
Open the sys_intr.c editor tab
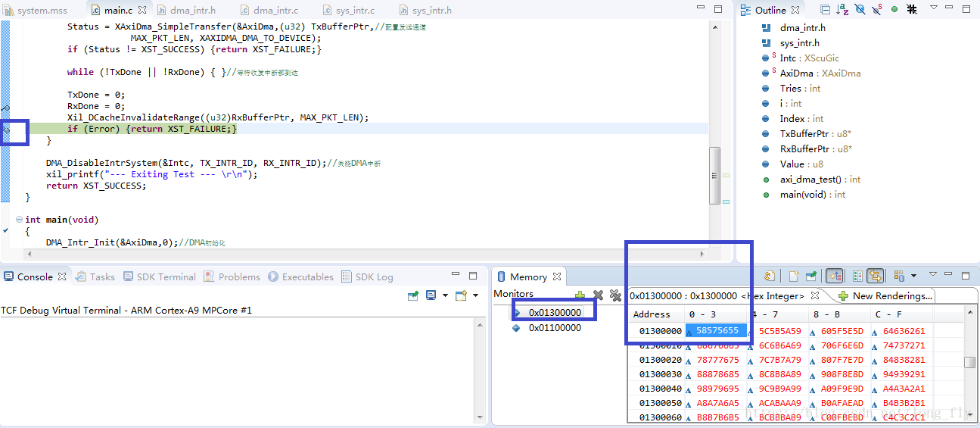[348, 10]
